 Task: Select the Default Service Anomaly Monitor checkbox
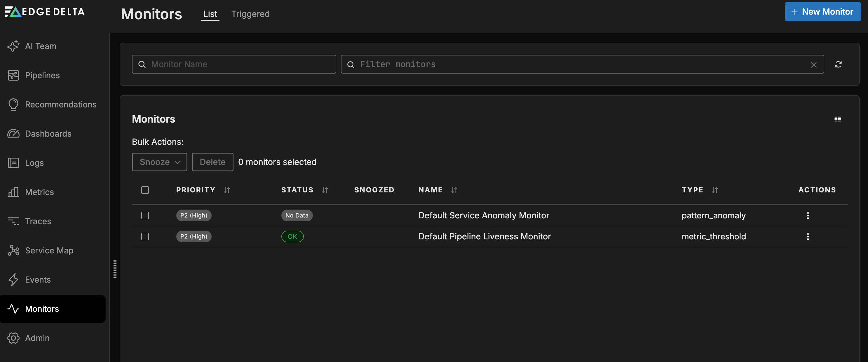145,215
